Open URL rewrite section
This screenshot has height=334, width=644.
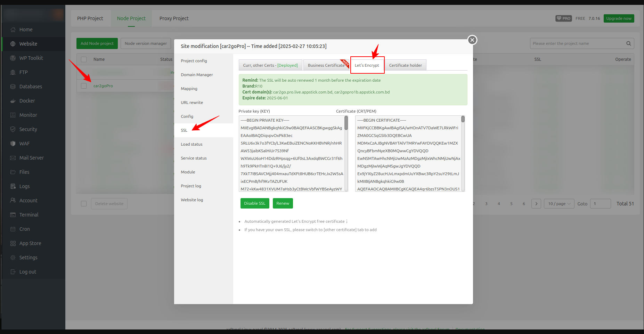[x=204, y=103]
